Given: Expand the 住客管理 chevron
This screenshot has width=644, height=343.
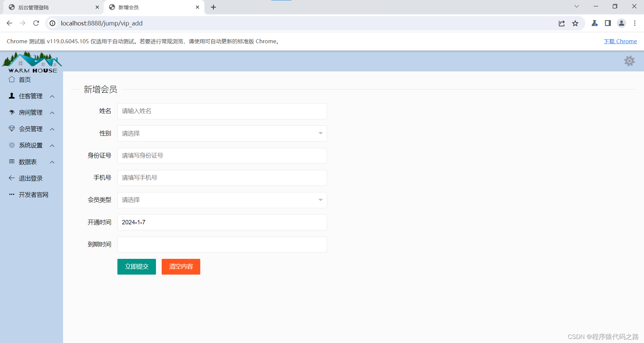Looking at the screenshot, I should click(52, 97).
